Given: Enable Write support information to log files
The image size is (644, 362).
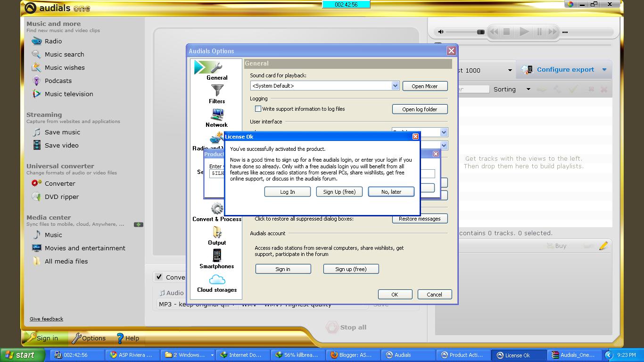Looking at the screenshot, I should pos(258,109).
